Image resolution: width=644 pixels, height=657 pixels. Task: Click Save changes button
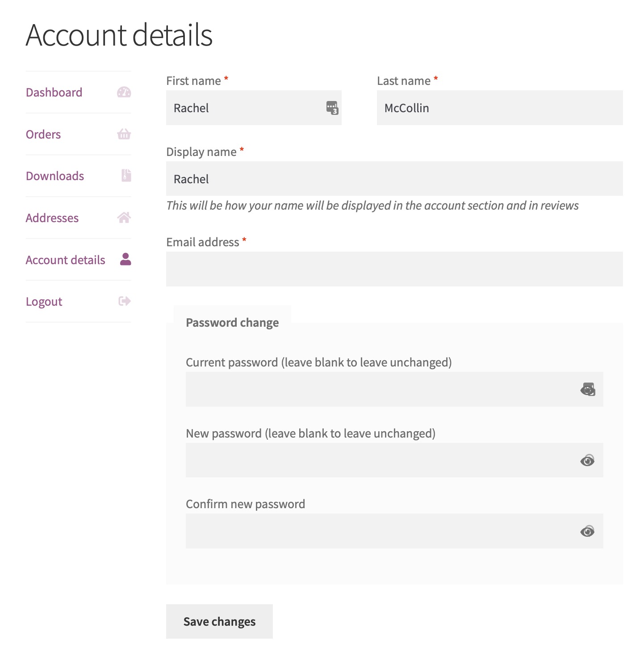point(219,621)
